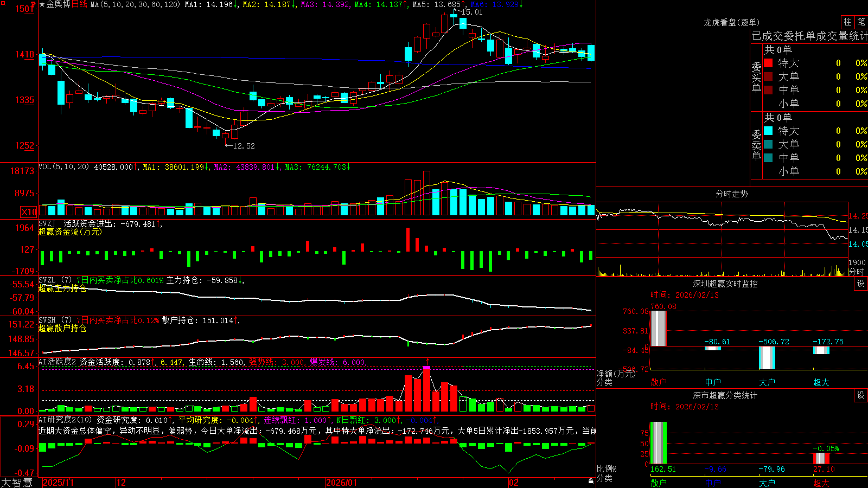The height and width of the screenshot is (488, 868).
Task: Click the 1418 price axis label
Action: point(24,54)
